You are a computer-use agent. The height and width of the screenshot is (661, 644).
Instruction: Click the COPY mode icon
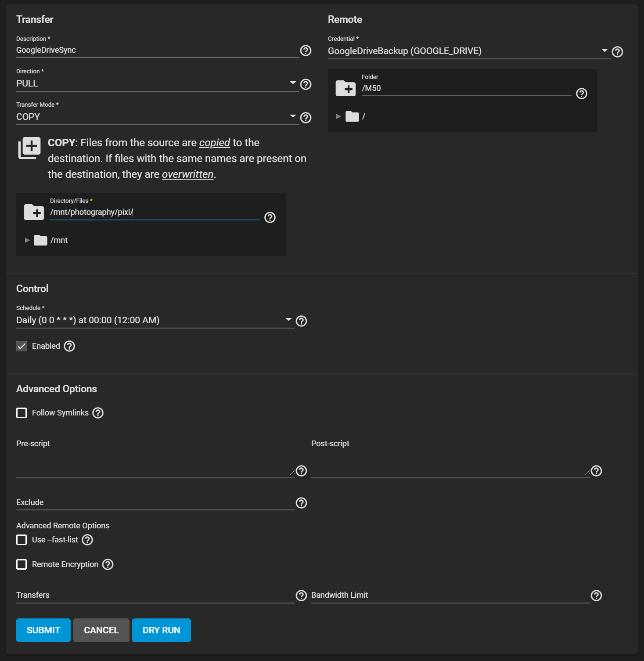point(29,148)
